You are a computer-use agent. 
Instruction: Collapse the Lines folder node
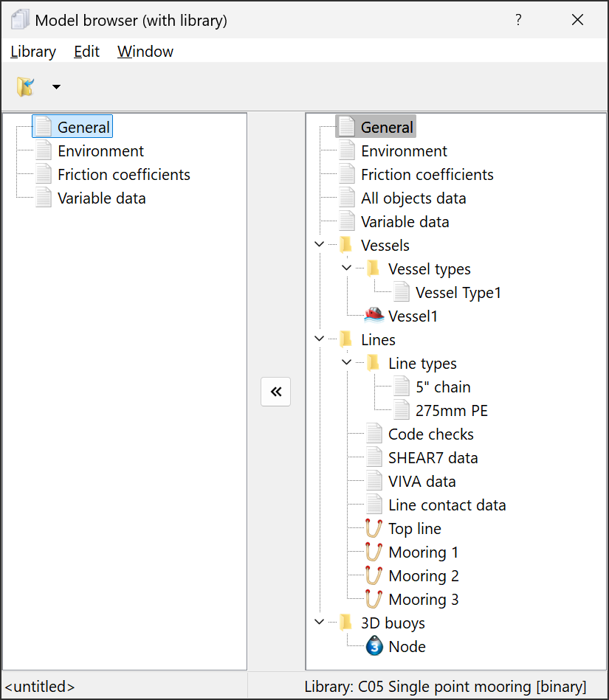319,340
